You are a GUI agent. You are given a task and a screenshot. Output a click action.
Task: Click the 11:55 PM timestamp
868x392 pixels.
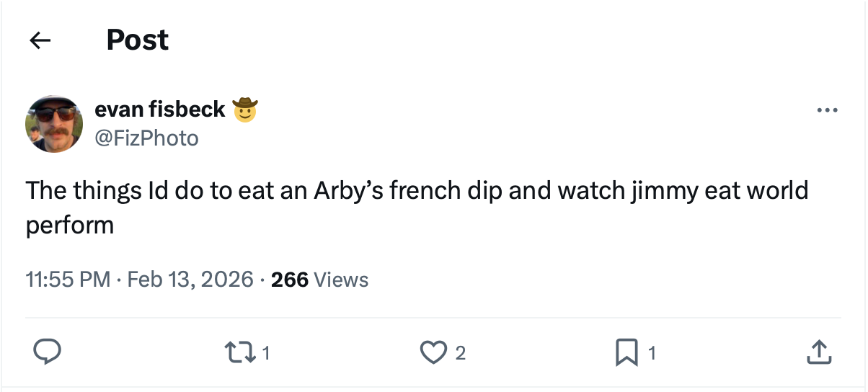[x=68, y=280]
